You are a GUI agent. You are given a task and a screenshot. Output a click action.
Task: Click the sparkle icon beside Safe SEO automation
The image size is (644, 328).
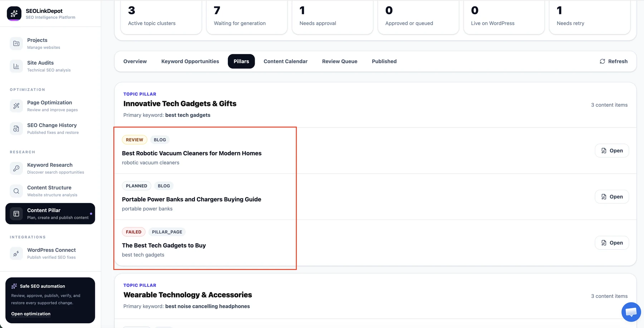pos(14,286)
